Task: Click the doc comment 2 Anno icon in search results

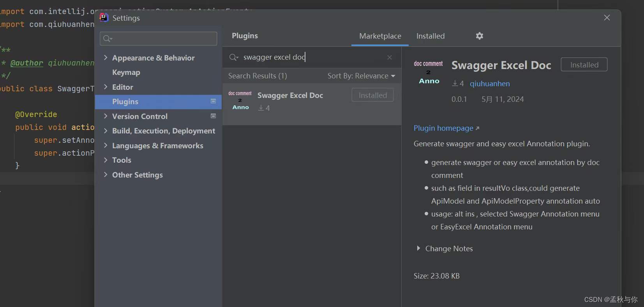Action: pos(240,100)
